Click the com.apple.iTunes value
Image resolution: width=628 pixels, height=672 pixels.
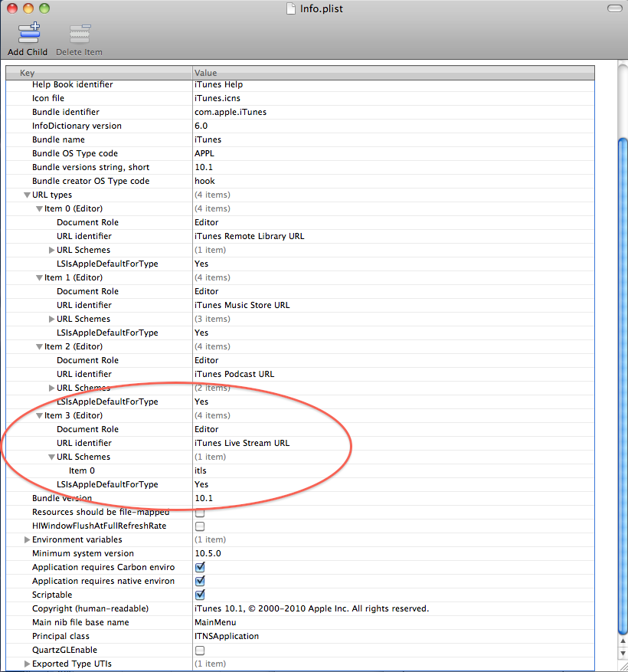click(231, 112)
